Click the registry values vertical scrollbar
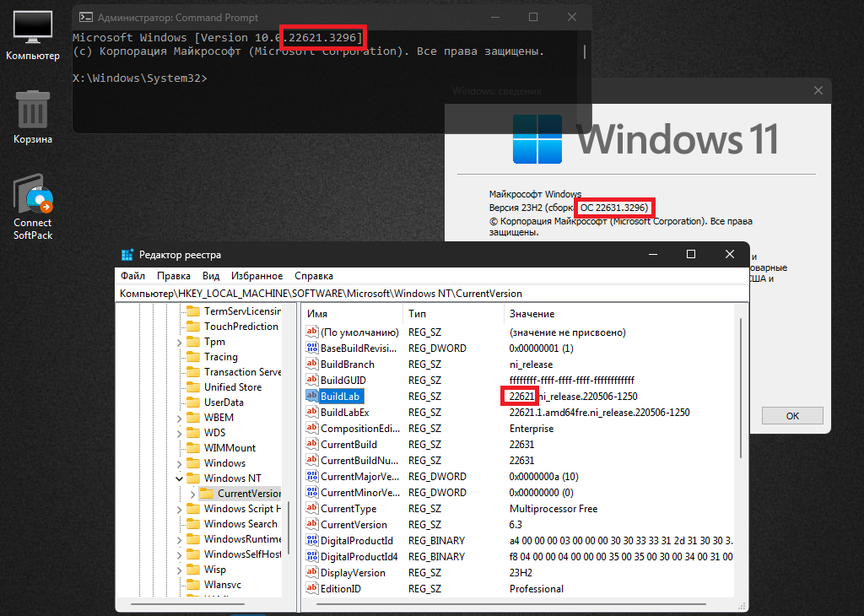Viewport: 864px width, 616px height. click(x=741, y=388)
